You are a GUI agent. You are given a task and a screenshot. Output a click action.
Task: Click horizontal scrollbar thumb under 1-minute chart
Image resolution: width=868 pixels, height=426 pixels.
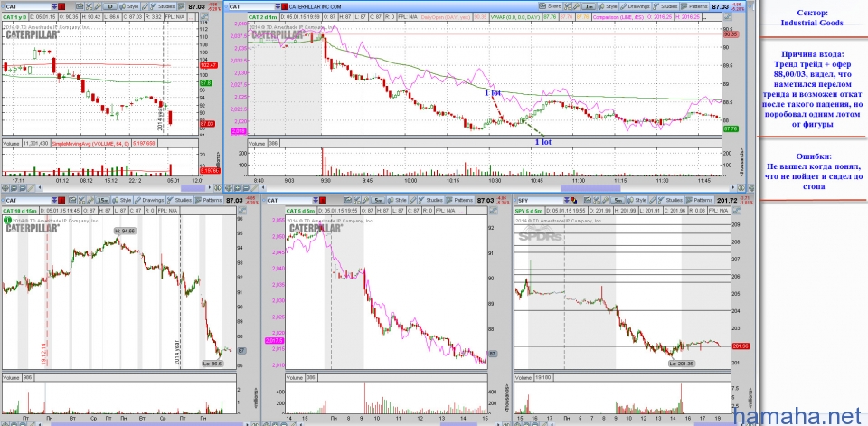[x=590, y=188]
